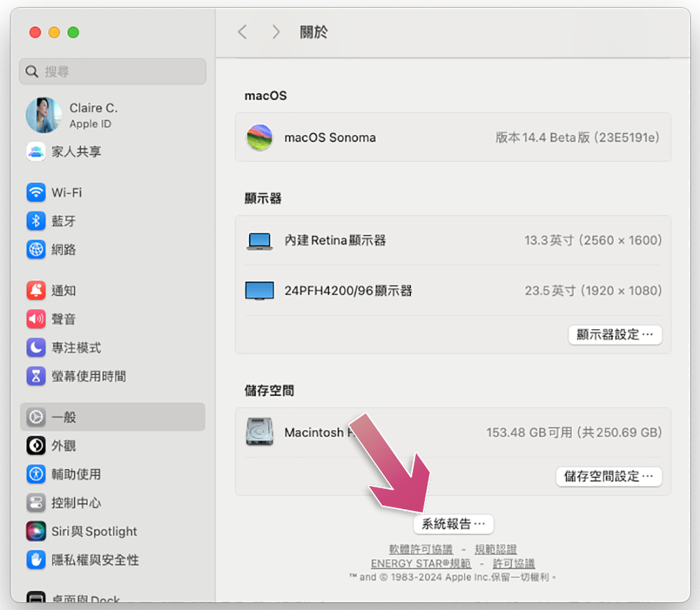The width and height of the screenshot is (700, 610).
Task: Click the 23.5 英寸 (1920 × 1080) text
Action: (594, 291)
